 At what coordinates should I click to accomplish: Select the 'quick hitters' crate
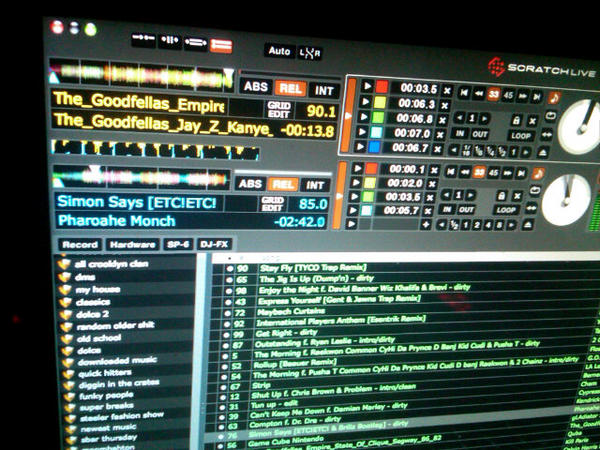105,372
